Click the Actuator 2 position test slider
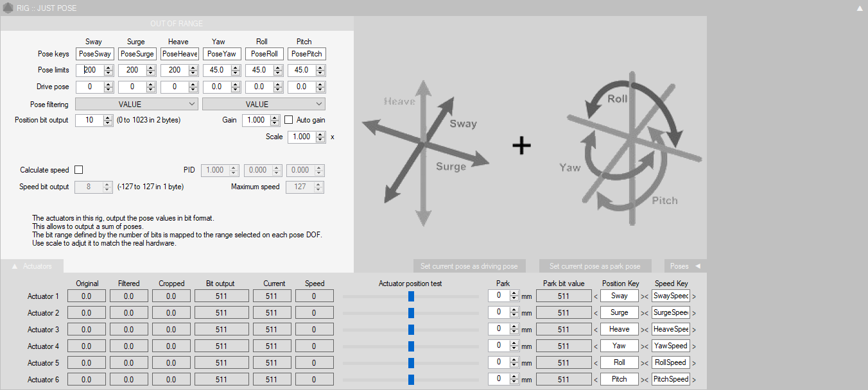 [x=411, y=313]
